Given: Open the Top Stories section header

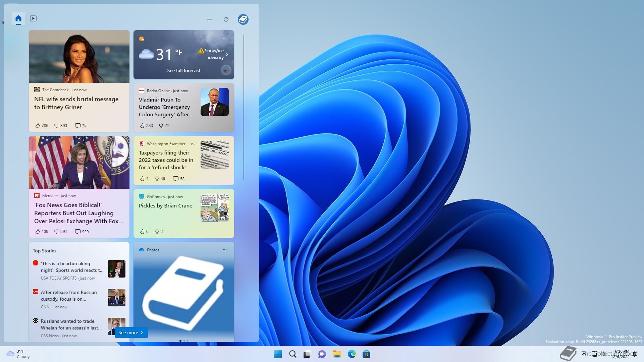Looking at the screenshot, I should pyautogui.click(x=45, y=251).
